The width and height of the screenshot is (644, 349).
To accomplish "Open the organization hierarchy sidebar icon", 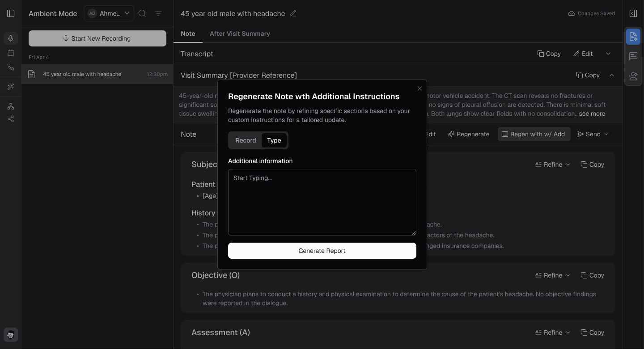I will [11, 106].
